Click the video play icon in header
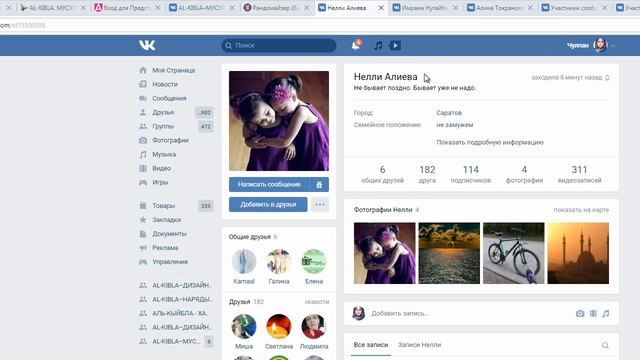The width and height of the screenshot is (640, 360). tap(395, 45)
